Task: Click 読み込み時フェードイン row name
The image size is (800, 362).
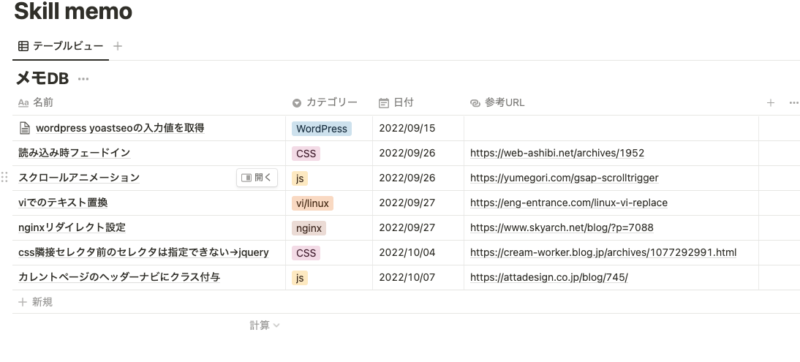Action: pos(74,153)
